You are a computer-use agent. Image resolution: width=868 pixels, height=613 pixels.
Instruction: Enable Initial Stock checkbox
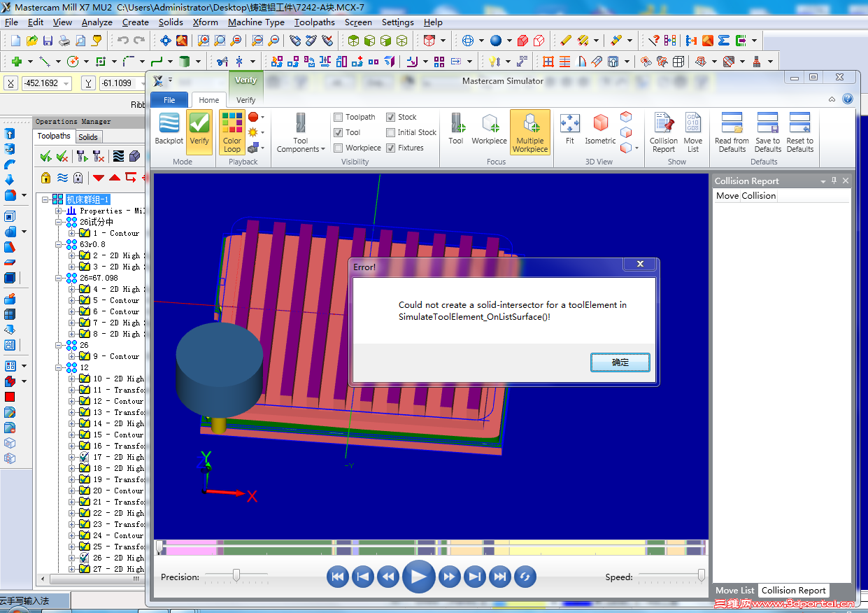[x=391, y=132]
